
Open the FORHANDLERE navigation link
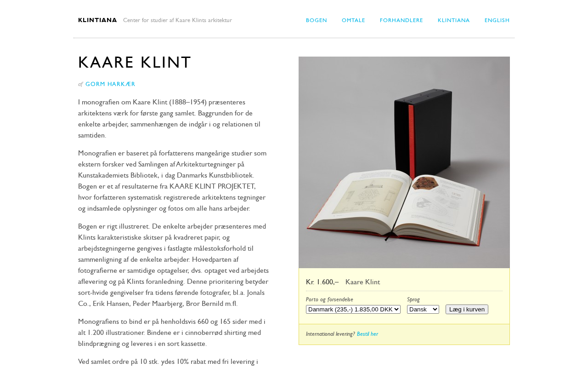[401, 20]
